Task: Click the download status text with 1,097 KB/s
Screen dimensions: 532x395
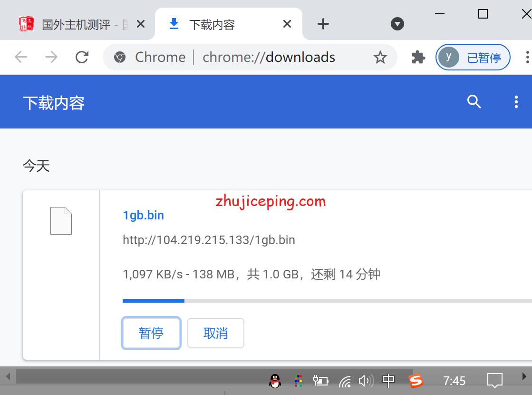Action: pyautogui.click(x=251, y=274)
